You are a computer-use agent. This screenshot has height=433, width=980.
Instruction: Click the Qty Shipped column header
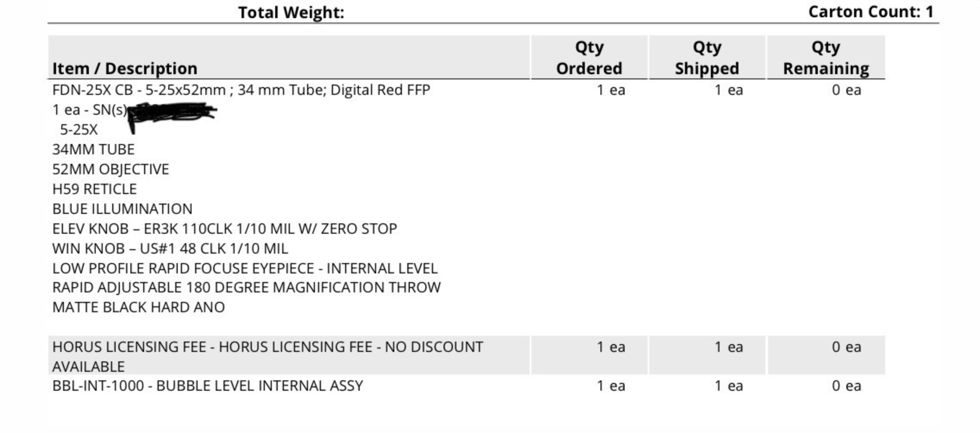[707, 58]
